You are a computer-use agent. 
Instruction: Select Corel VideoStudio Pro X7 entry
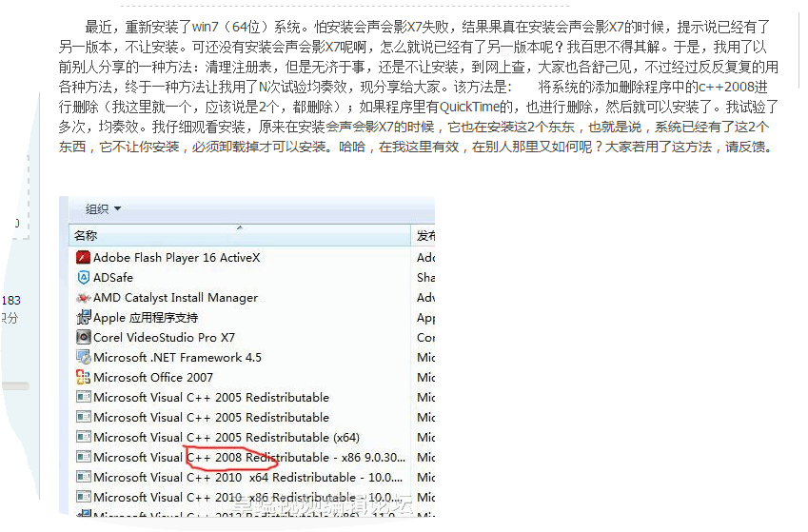[164, 338]
